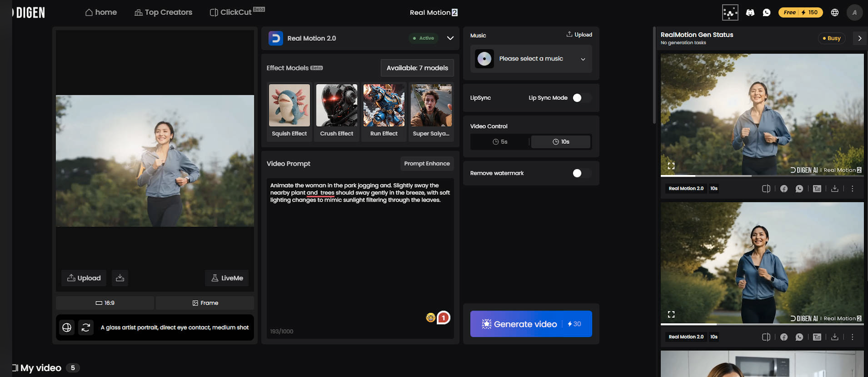Share first result video on Facebook

[784, 188]
